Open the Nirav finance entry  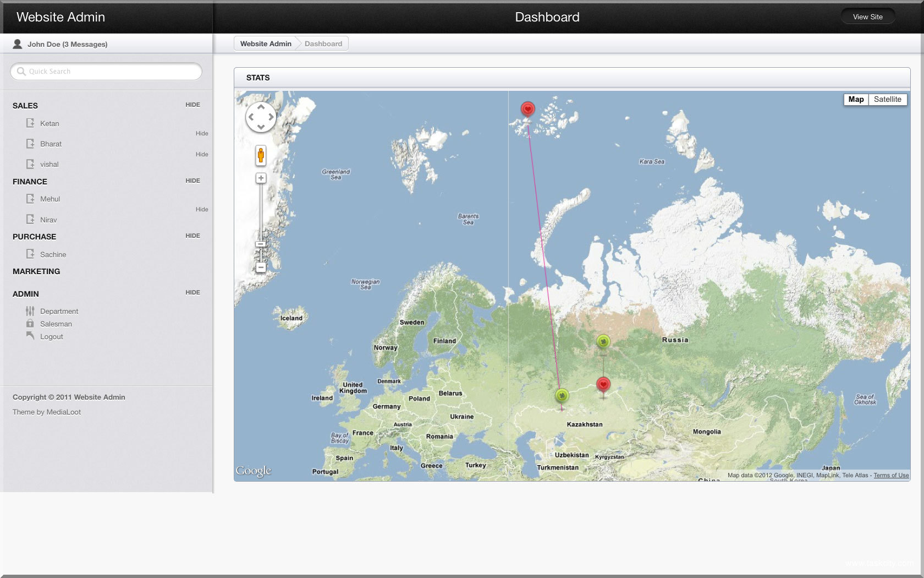pos(48,220)
